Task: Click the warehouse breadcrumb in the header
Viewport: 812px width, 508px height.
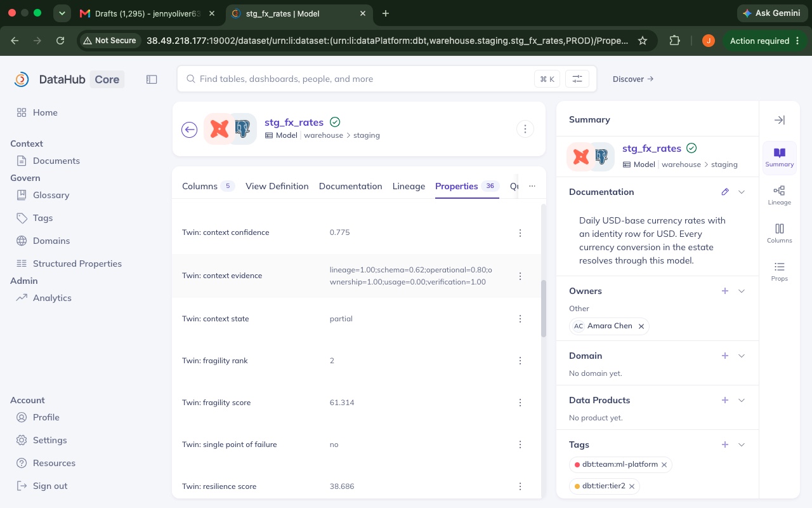Action: pos(324,135)
